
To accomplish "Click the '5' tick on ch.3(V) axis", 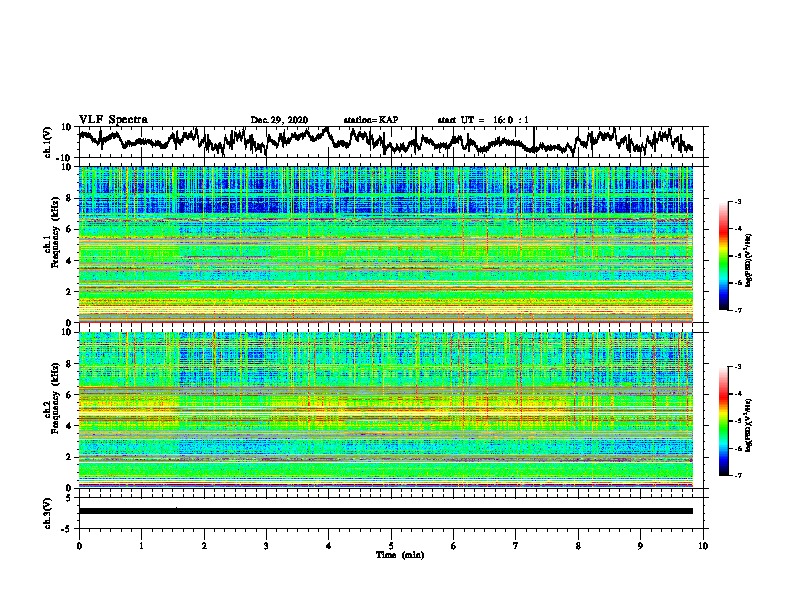I will tap(70, 498).
